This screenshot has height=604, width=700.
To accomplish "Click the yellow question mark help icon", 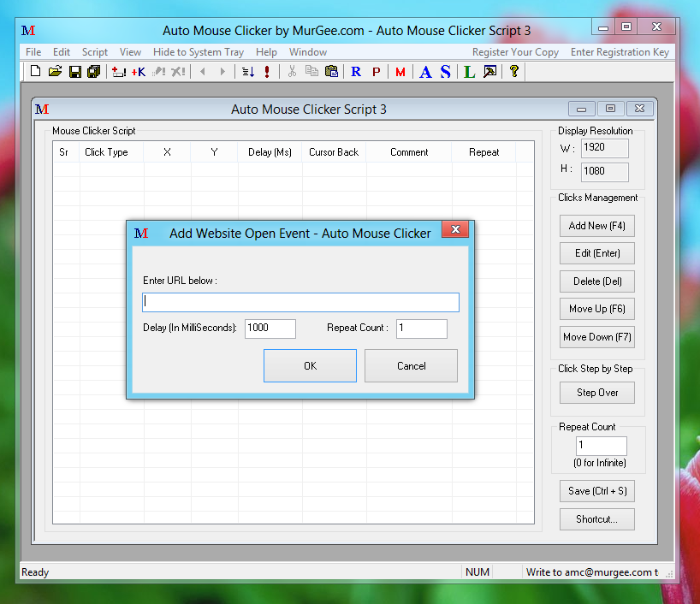I will click(513, 72).
